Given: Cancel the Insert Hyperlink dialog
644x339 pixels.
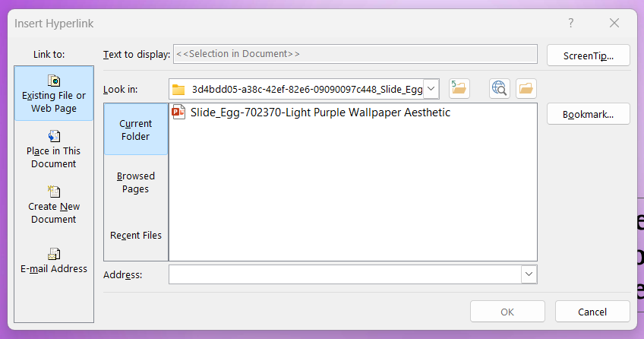Looking at the screenshot, I should (x=592, y=312).
